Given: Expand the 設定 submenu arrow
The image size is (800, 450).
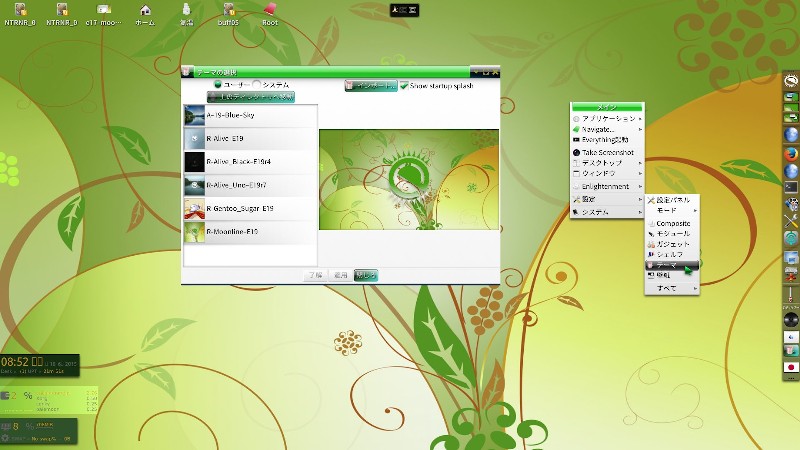Looking at the screenshot, I should (x=640, y=199).
